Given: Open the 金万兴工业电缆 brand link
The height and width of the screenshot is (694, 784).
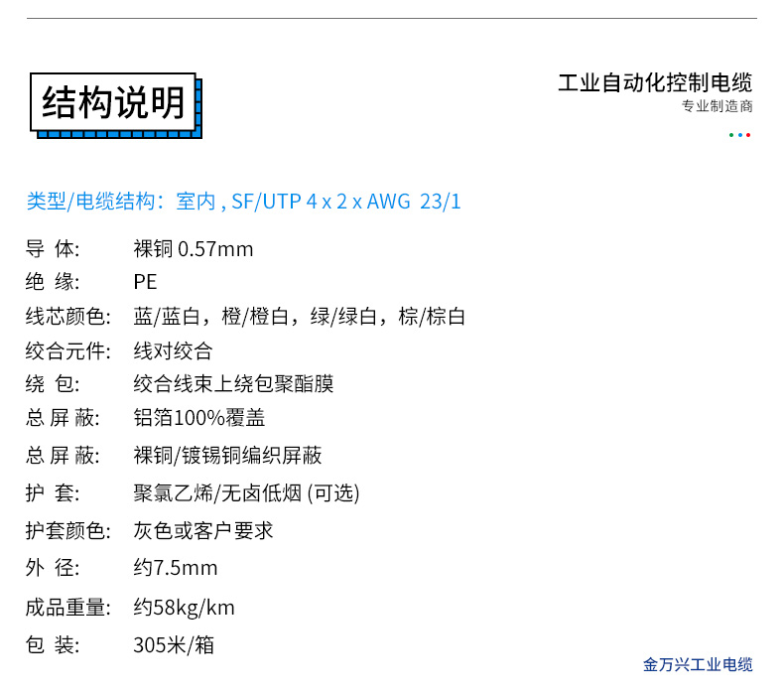Looking at the screenshot, I should pos(698,664).
